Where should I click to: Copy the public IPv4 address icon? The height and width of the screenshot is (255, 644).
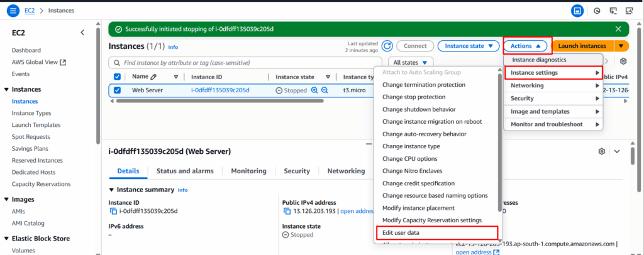click(x=287, y=211)
